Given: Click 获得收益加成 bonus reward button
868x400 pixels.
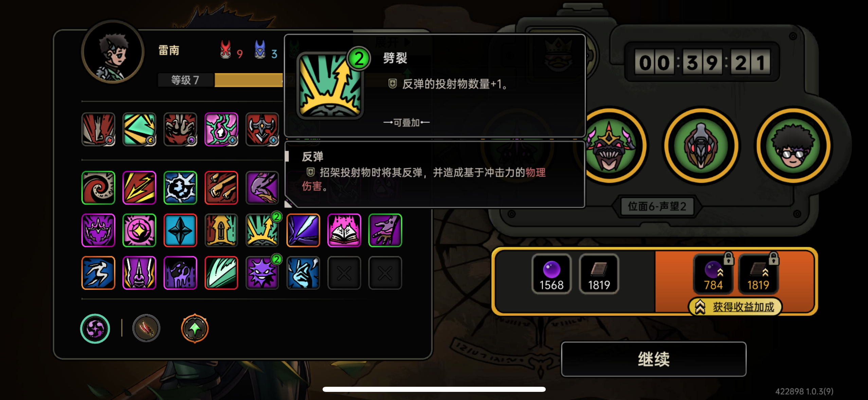Looking at the screenshot, I should (735, 307).
